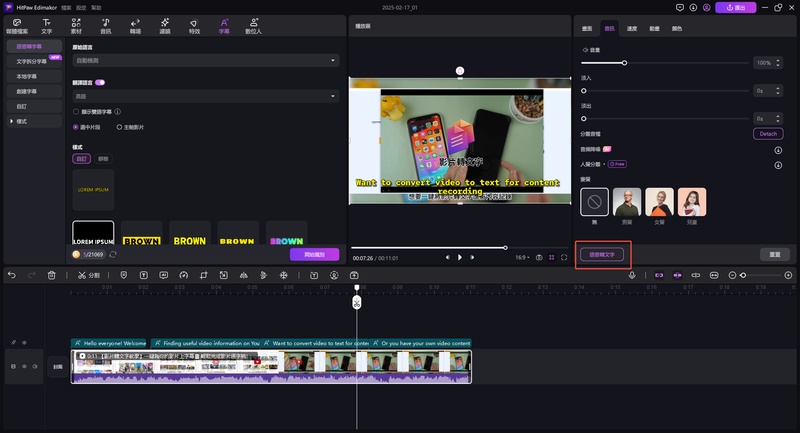Click the redo arrow in timeline toolbar

click(x=32, y=275)
